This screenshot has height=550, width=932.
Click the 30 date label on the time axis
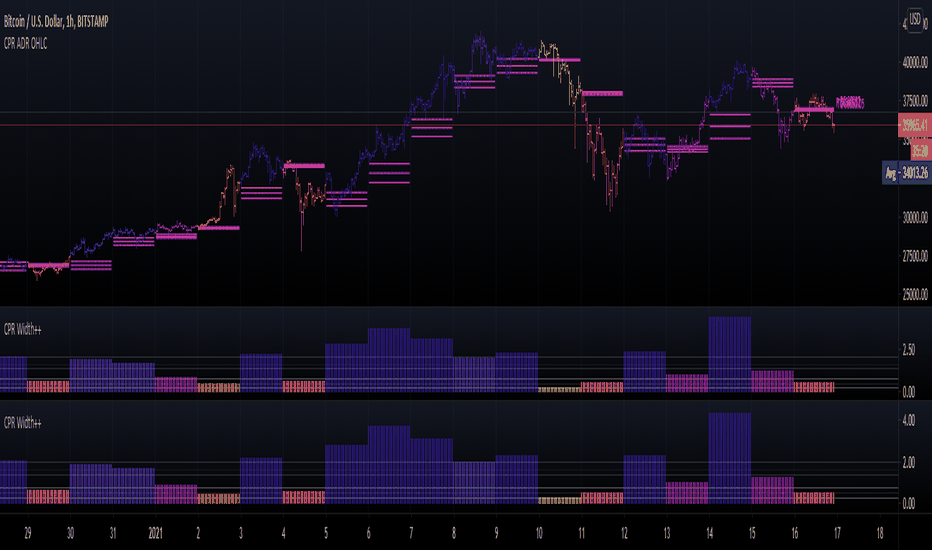(x=70, y=533)
